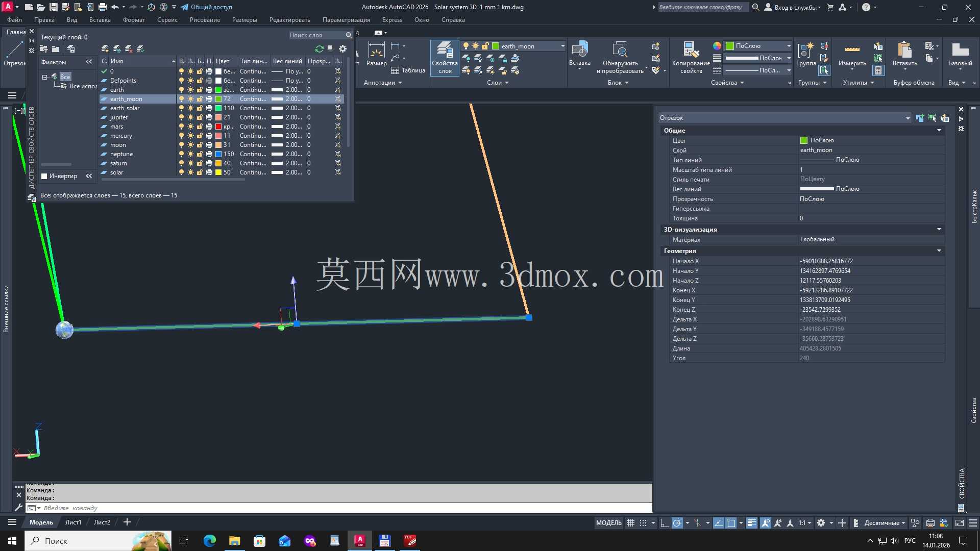This screenshot has height=551, width=980.
Task: Click Customization menu at status bar end
Action: pos(973,523)
